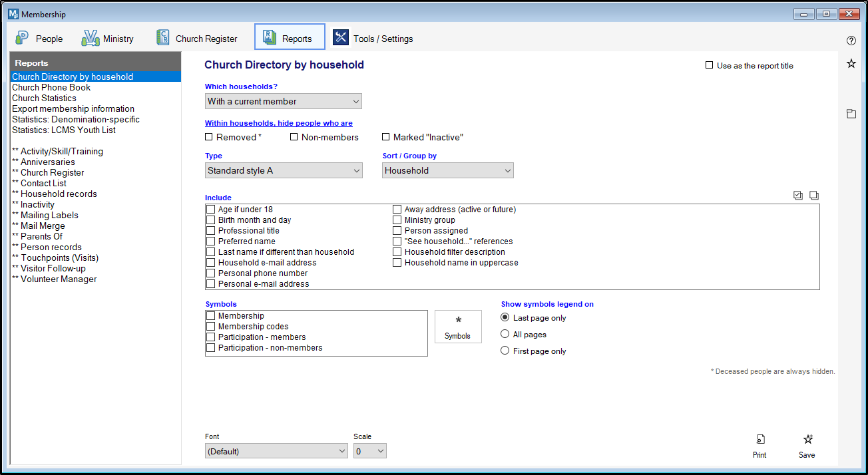Open the Symbols asterisk button

[x=457, y=326]
